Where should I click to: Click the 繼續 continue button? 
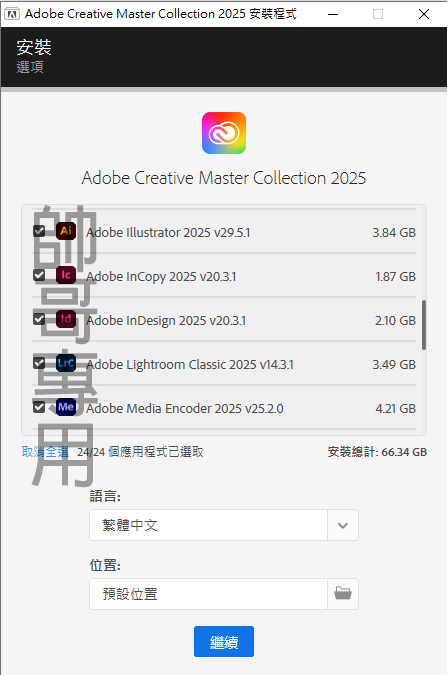click(224, 641)
